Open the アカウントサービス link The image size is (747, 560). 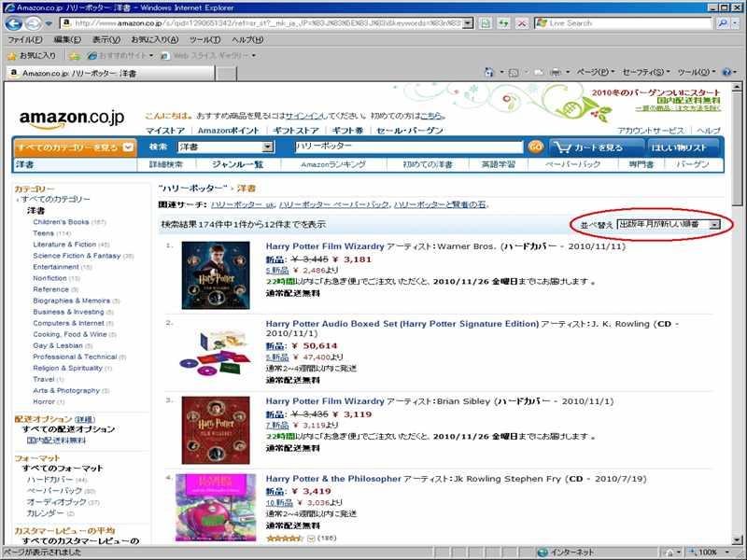(x=650, y=131)
